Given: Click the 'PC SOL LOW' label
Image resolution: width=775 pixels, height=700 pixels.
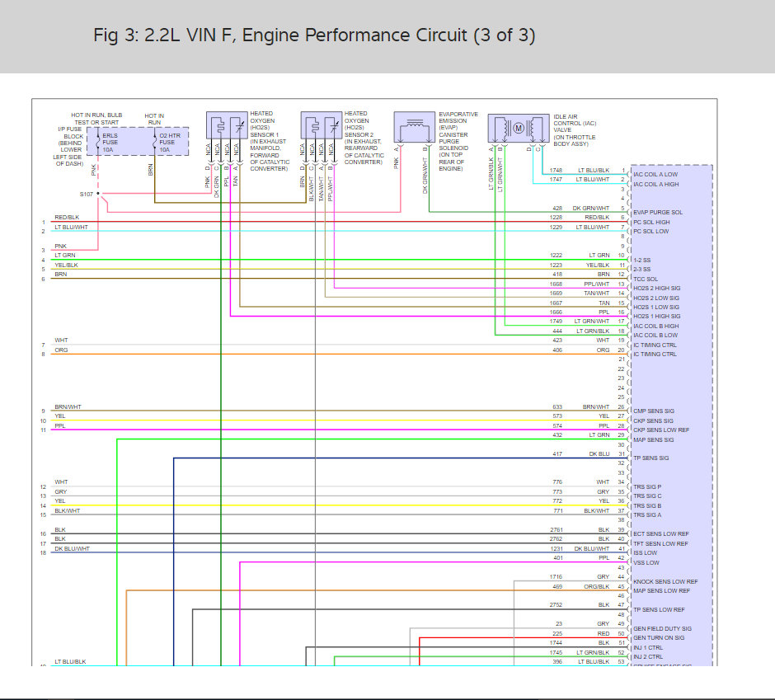Looking at the screenshot, I should tap(651, 232).
